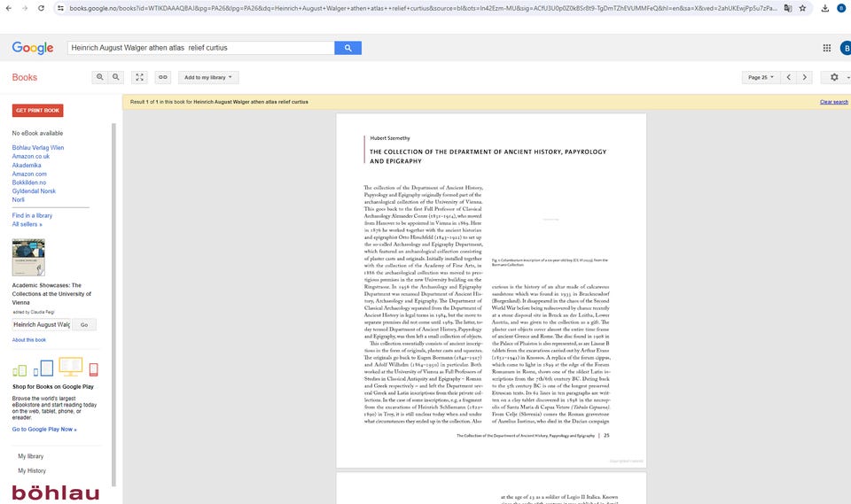Click the Books heading link
This screenshot has width=851, height=504.
pyautogui.click(x=25, y=77)
